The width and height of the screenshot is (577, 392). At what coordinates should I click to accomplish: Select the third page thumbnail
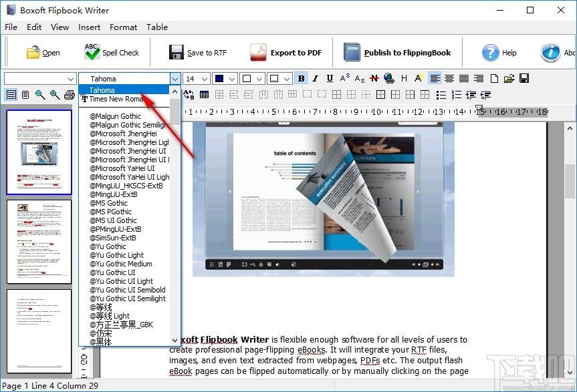click(x=38, y=331)
